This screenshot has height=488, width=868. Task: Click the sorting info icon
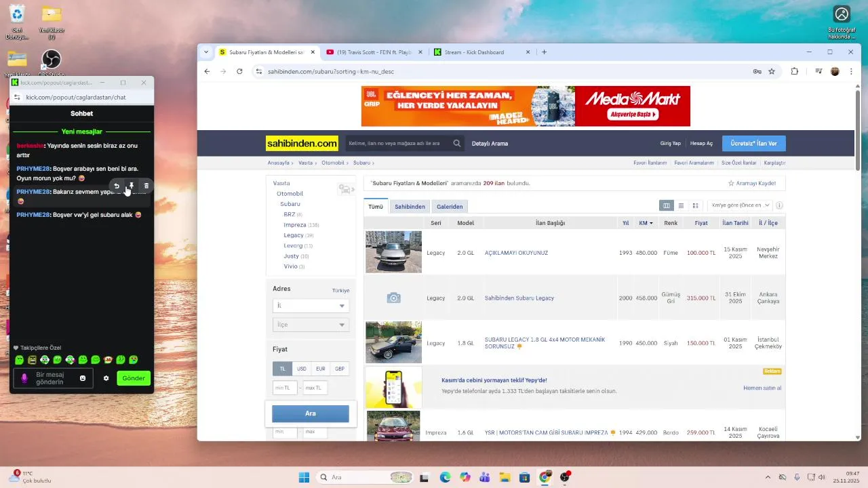point(779,205)
